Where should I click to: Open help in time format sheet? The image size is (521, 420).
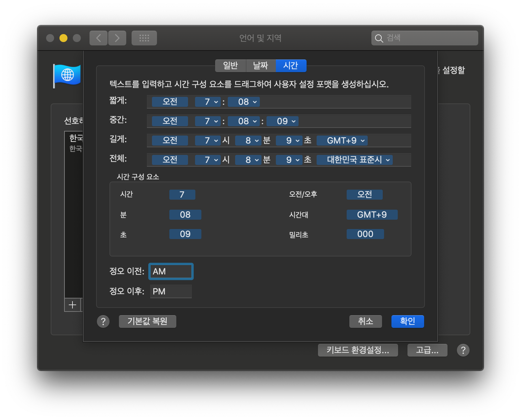click(x=103, y=322)
